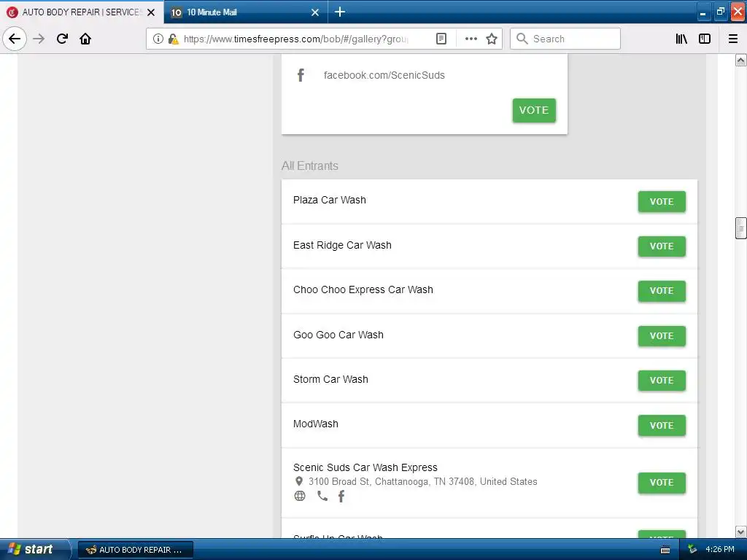747x560 pixels.
Task: Show site information icon in address bar
Action: point(158,39)
